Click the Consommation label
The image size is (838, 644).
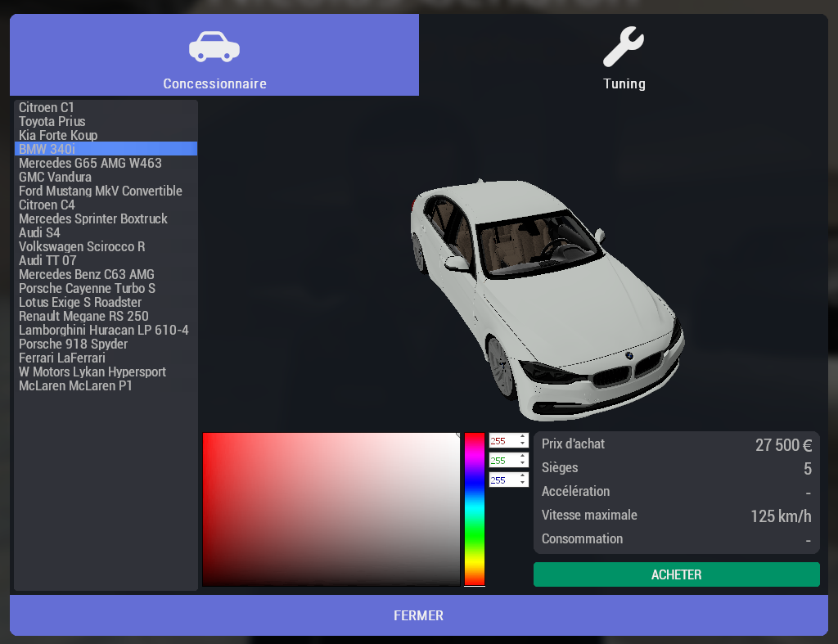[x=582, y=538]
